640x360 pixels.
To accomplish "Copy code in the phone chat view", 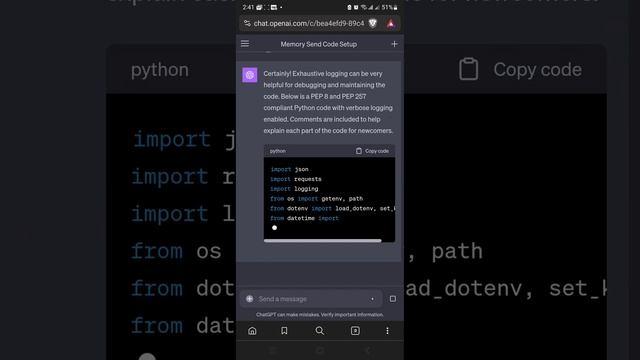I will tap(372, 151).
